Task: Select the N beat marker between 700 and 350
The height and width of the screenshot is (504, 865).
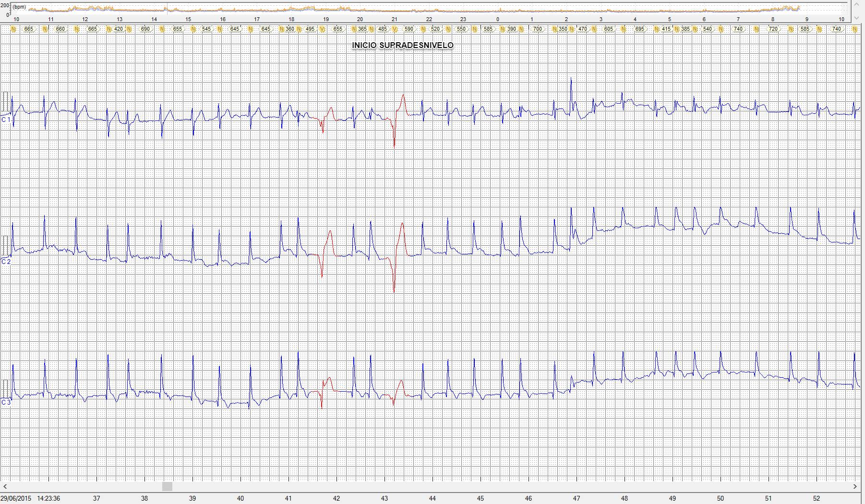Action: [554, 29]
